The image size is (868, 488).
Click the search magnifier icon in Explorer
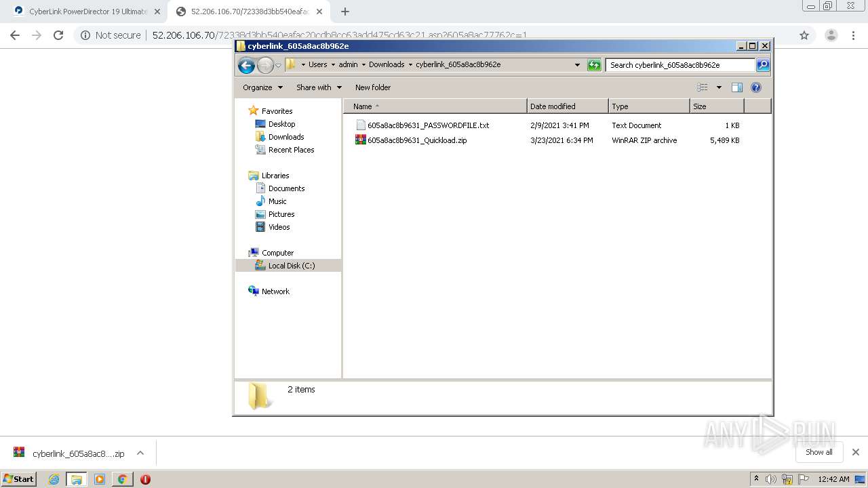(x=763, y=65)
